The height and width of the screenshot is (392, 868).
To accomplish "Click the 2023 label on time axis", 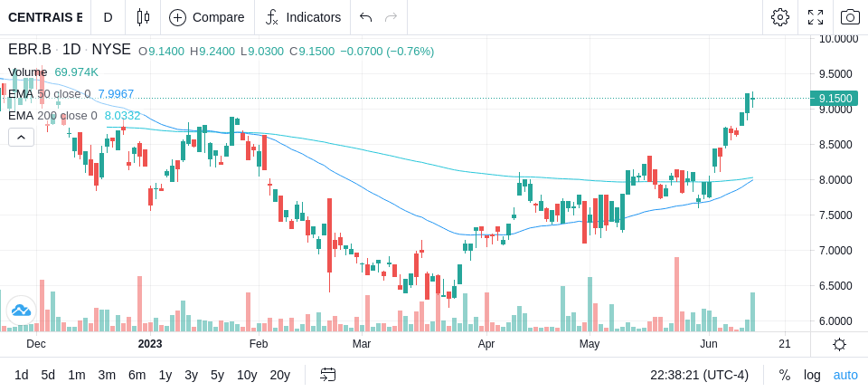I will click(x=150, y=344).
